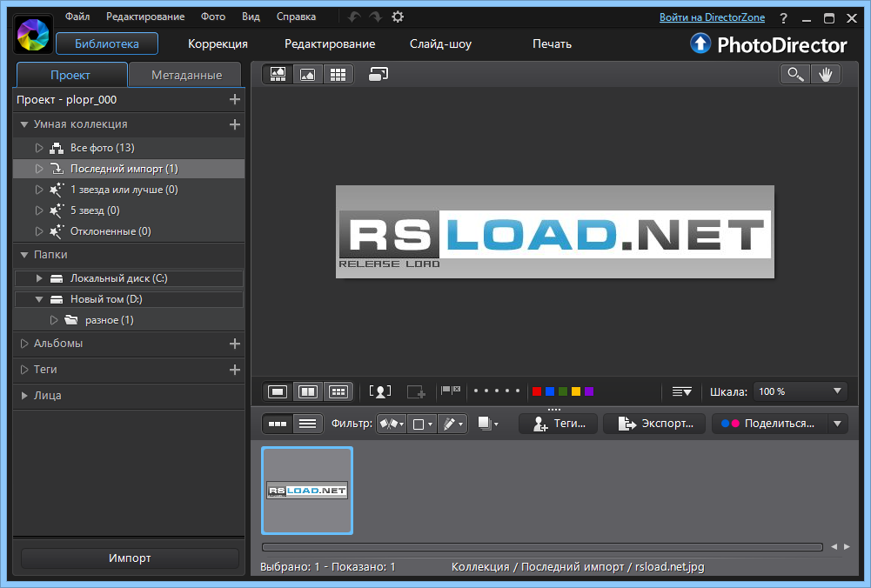Open the Шкала 100 % zoom dropdown
Viewport: 871px width, 588px height.
(800, 391)
